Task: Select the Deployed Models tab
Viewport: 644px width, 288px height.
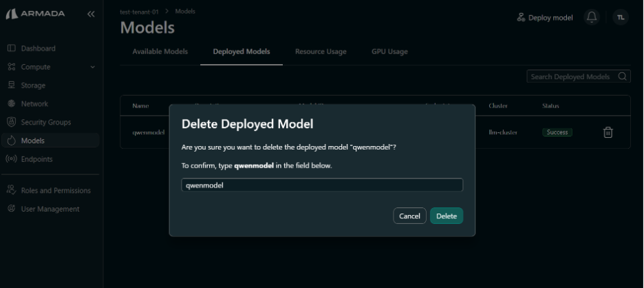Action: click(x=241, y=52)
